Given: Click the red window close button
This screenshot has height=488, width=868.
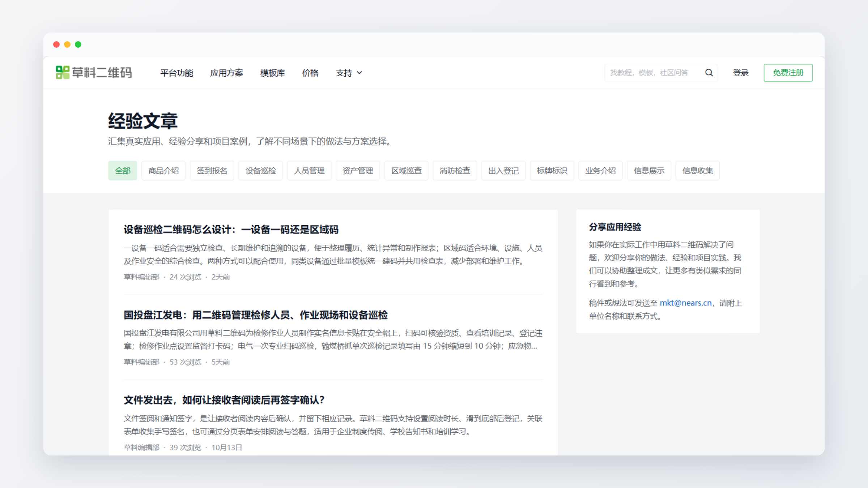Looking at the screenshot, I should coord(56,44).
